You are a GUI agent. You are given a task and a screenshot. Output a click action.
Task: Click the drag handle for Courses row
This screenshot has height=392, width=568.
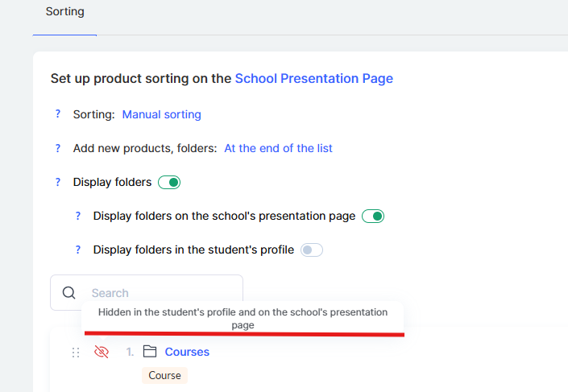pyautogui.click(x=76, y=353)
